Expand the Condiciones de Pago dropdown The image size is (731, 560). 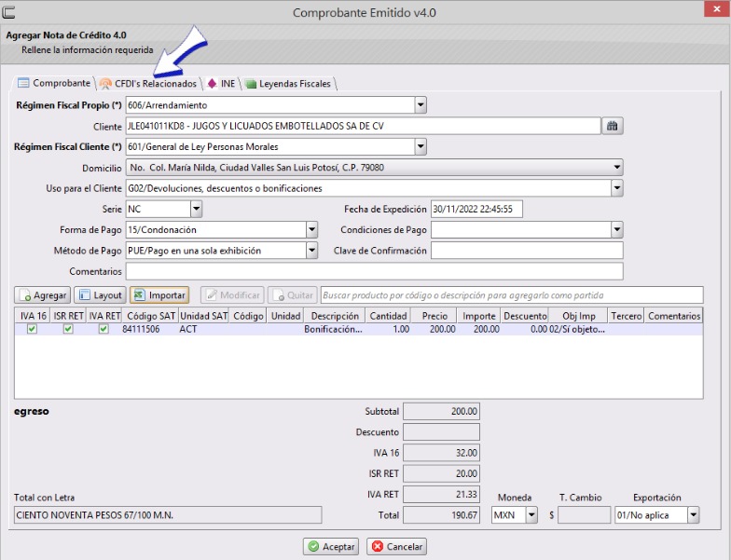coord(617,229)
